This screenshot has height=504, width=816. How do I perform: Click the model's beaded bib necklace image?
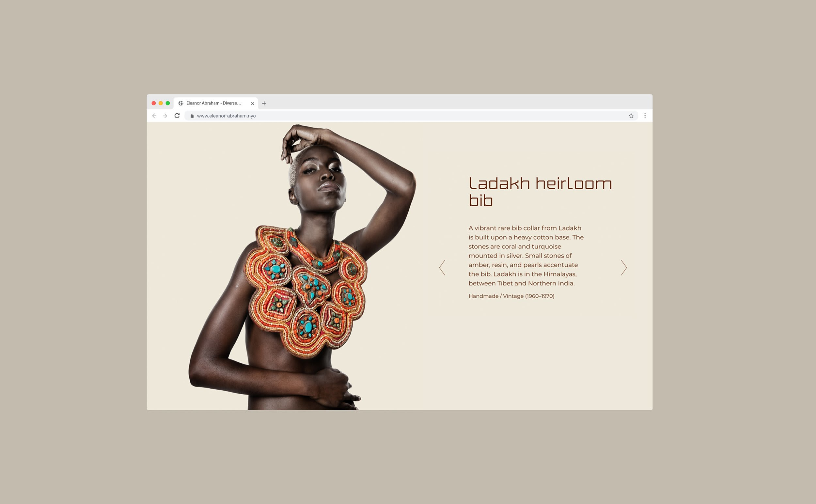click(x=306, y=291)
